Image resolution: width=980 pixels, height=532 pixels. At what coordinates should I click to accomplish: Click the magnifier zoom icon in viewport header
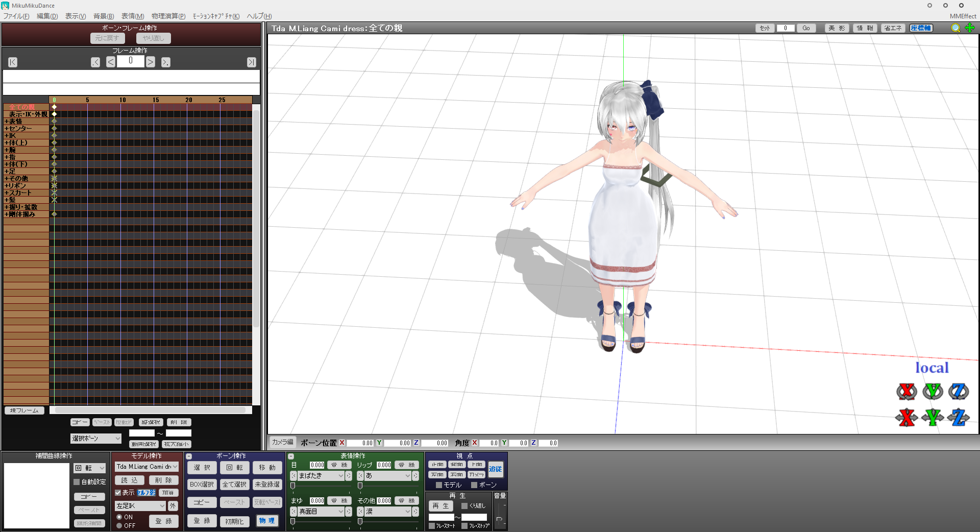tap(955, 28)
